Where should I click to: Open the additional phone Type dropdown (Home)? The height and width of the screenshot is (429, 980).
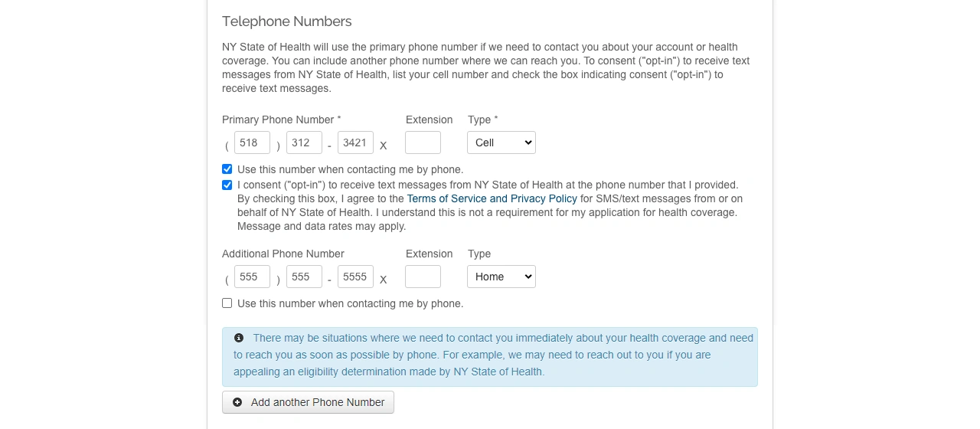(x=501, y=277)
